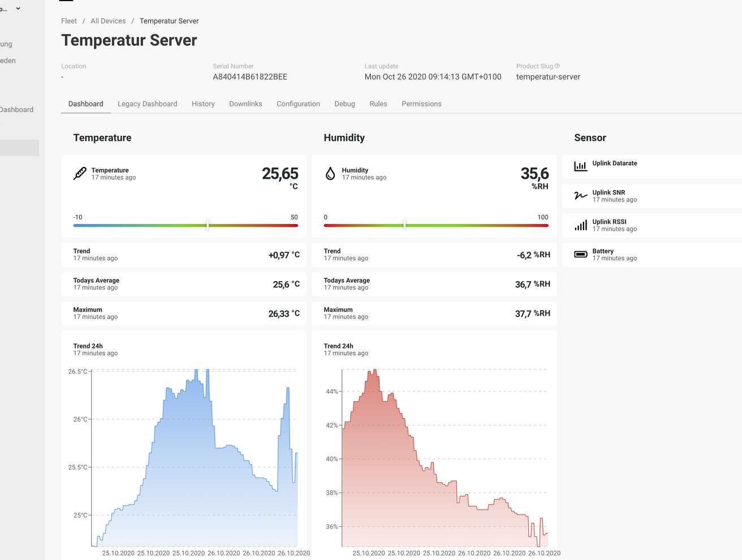Click the Uplink RSSI signal bars icon
Screen dimensions: 742x560
pos(580,225)
